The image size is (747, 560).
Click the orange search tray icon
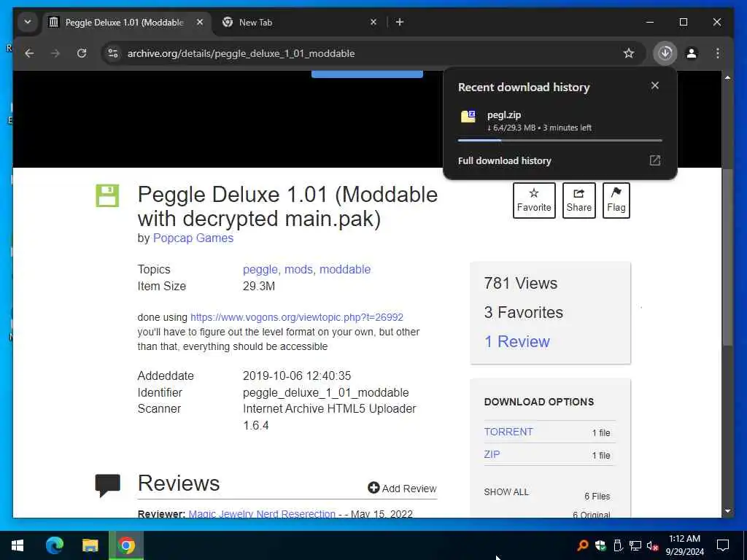[582, 545]
